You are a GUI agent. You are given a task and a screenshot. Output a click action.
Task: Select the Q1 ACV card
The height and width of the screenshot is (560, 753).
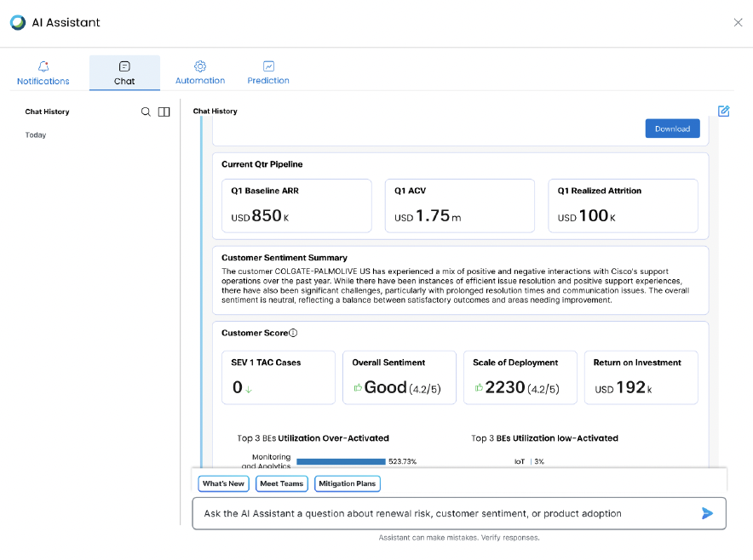point(460,206)
